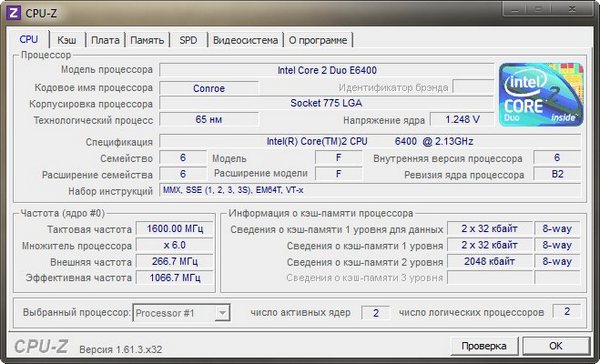This screenshot has width=600, height=364.
Task: Open the Плата tab
Action: (x=105, y=40)
